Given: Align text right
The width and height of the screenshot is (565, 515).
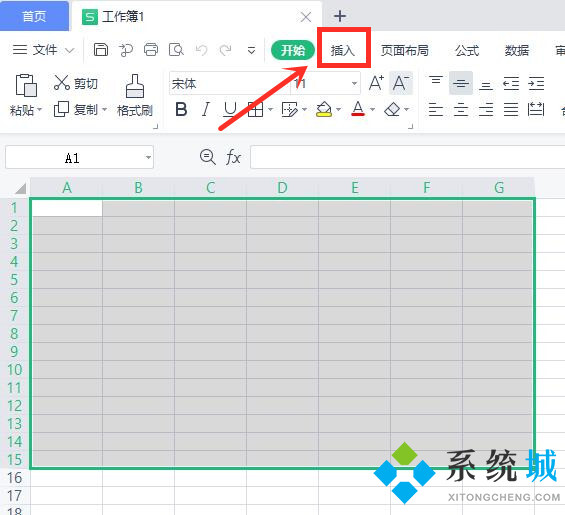Looking at the screenshot, I should pyautogui.click(x=486, y=109).
